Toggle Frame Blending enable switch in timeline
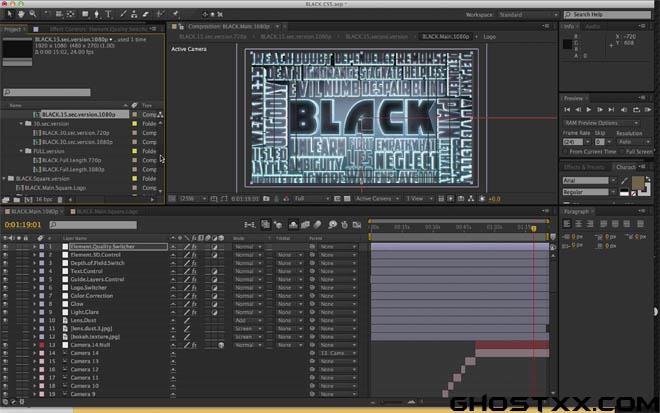 pos(305,225)
